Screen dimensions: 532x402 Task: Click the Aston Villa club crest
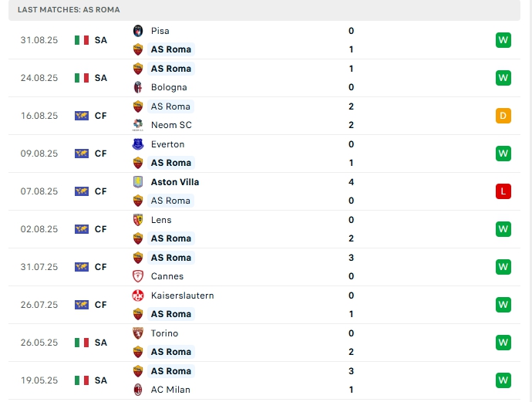(x=138, y=182)
